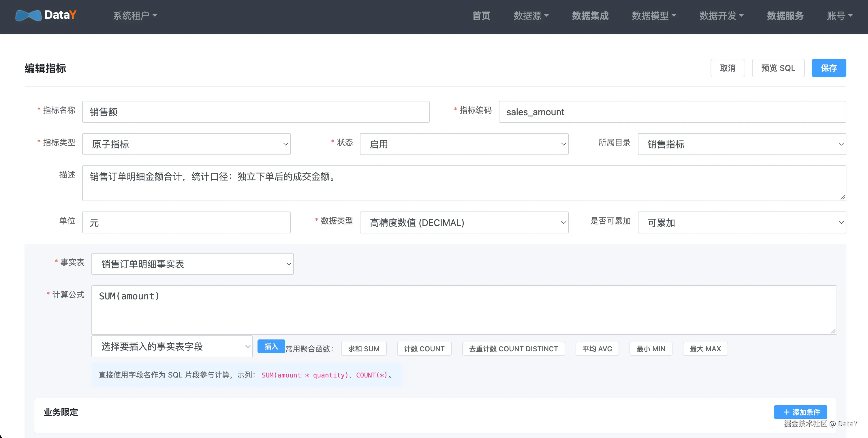Open the 指标类型 dropdown showing 原子指标

(x=186, y=144)
